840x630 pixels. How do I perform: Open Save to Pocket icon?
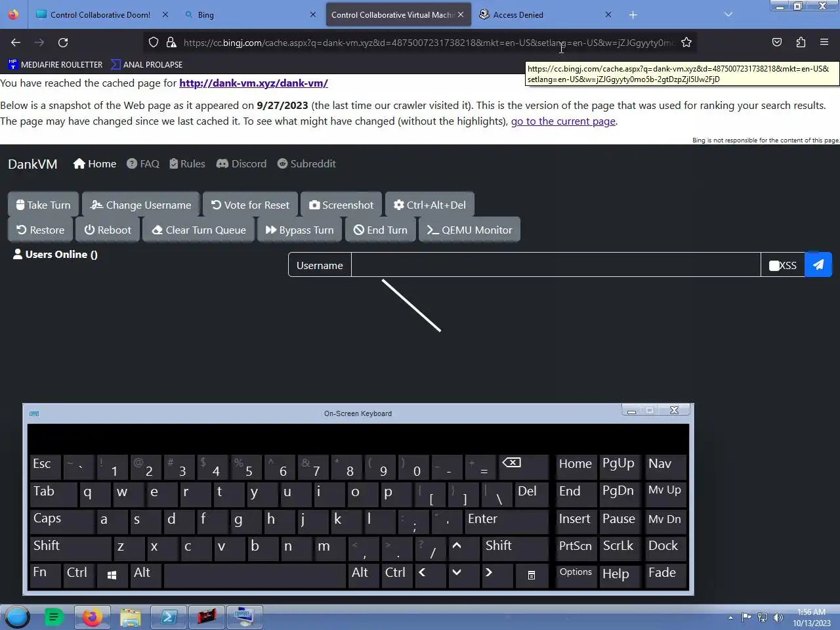click(777, 42)
